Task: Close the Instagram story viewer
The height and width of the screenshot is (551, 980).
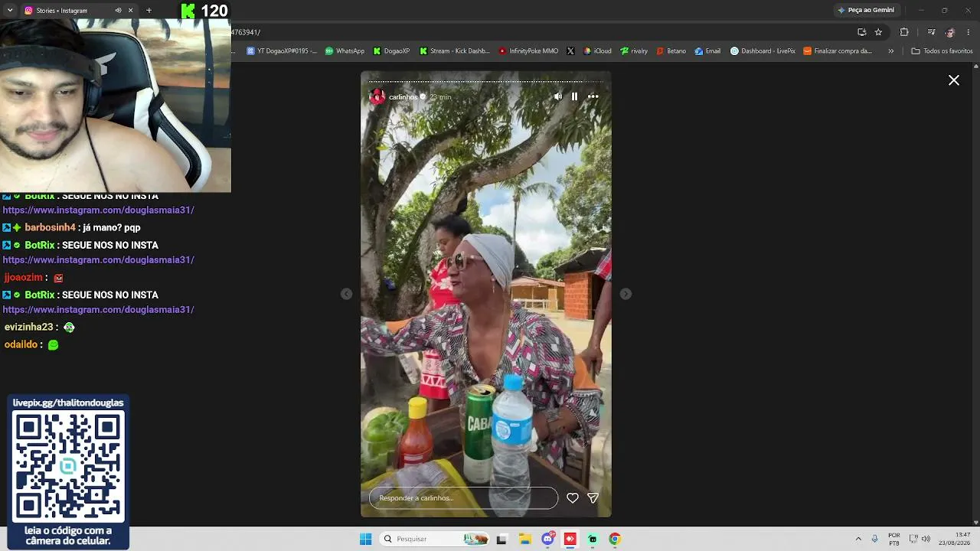Action: pos(954,80)
